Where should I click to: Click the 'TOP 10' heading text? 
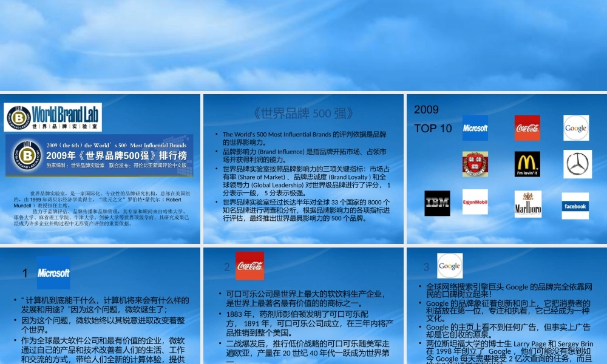433,129
